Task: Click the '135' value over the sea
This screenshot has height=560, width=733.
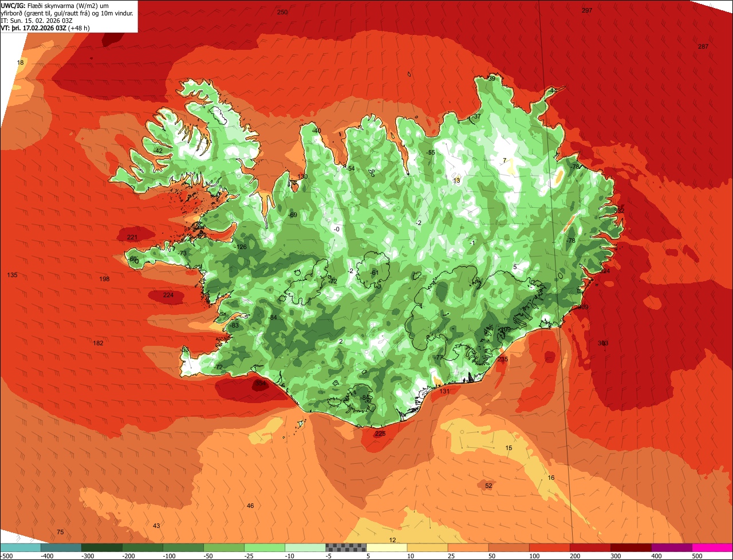Action: point(12,275)
